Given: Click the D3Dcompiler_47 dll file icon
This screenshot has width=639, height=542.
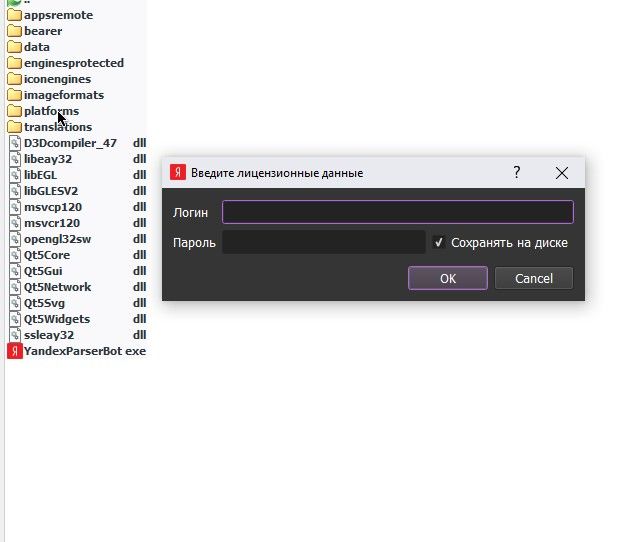Looking at the screenshot, I should pyautogui.click(x=15, y=143).
